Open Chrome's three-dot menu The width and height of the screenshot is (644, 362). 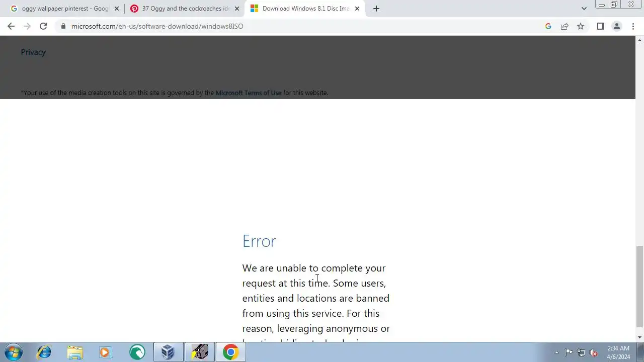click(x=633, y=26)
